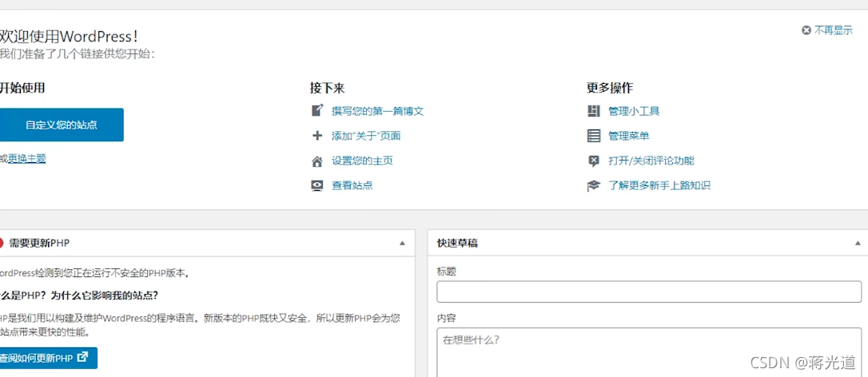Collapse the 需要更新PHP panel
The height and width of the screenshot is (377, 868).
[403, 243]
